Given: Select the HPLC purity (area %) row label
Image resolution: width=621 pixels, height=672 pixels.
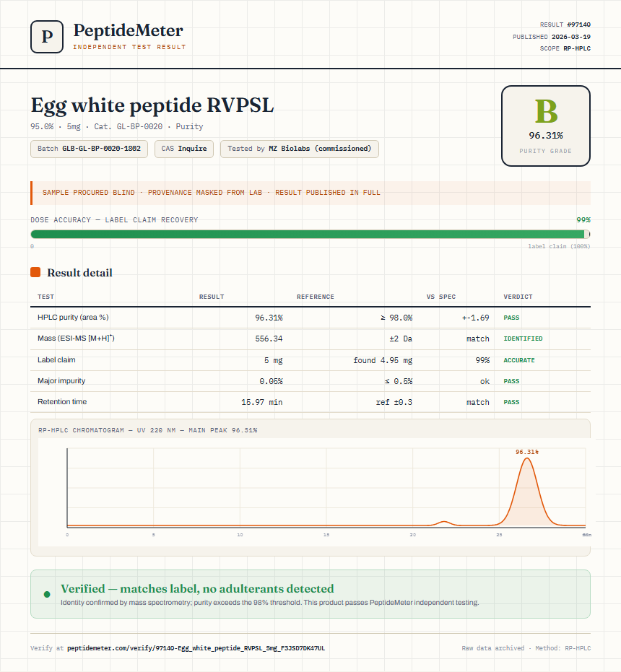Looking at the screenshot, I should click(73, 317).
